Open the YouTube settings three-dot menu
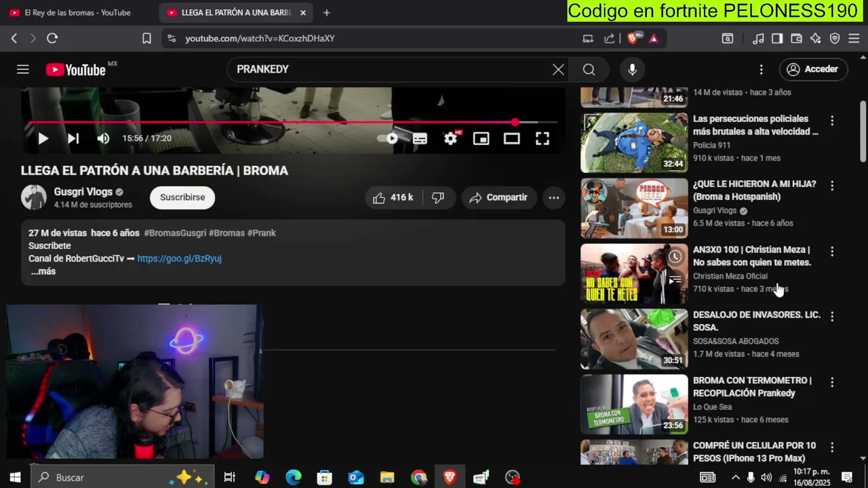The width and height of the screenshot is (868, 488). coord(761,69)
